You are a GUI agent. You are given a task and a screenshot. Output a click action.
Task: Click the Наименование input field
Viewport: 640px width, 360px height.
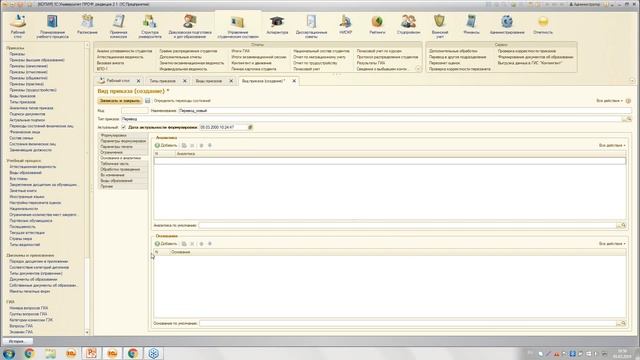point(404,111)
